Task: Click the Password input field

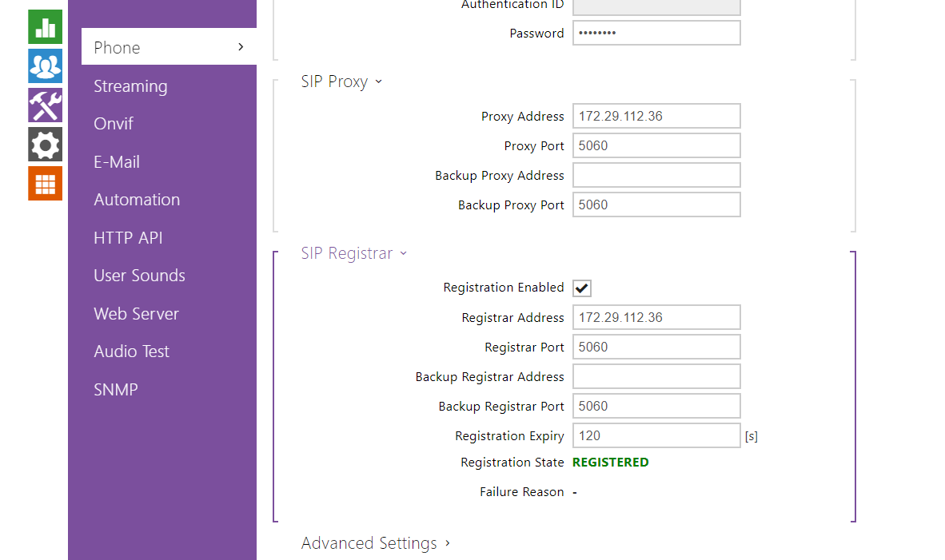Action: 656,34
